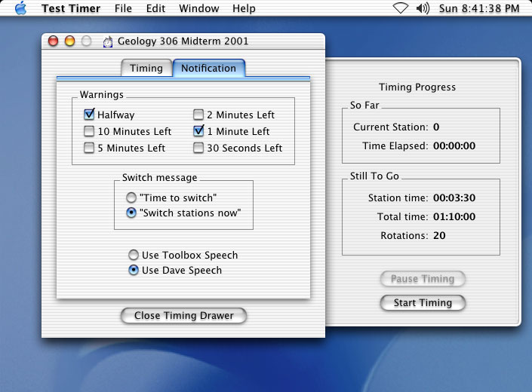Disable the 1 Minute Left warning

click(x=198, y=131)
